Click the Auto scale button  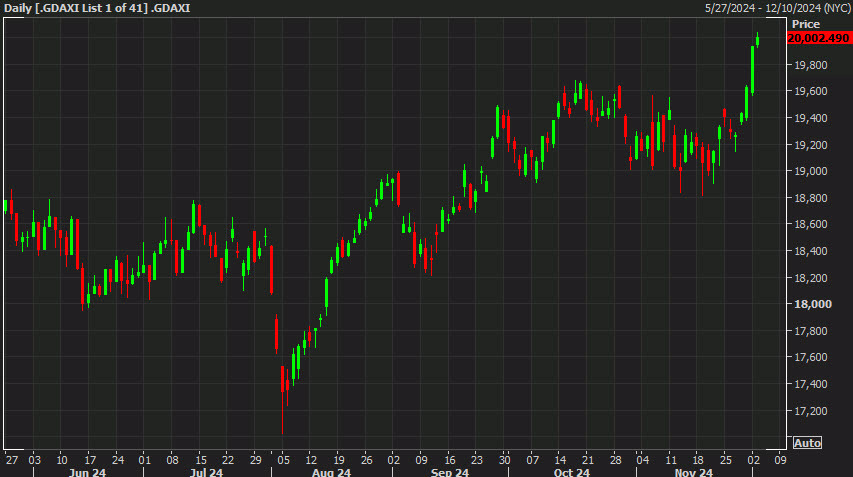point(807,443)
